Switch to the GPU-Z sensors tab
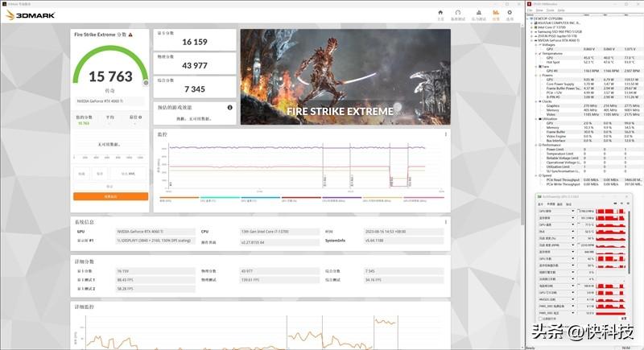Image resolution: width=644 pixels, height=350 pixels. 551,204
